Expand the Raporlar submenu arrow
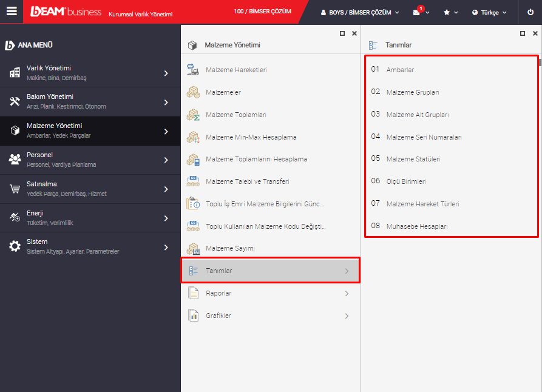Viewport: 542px width, 392px height. (x=347, y=293)
